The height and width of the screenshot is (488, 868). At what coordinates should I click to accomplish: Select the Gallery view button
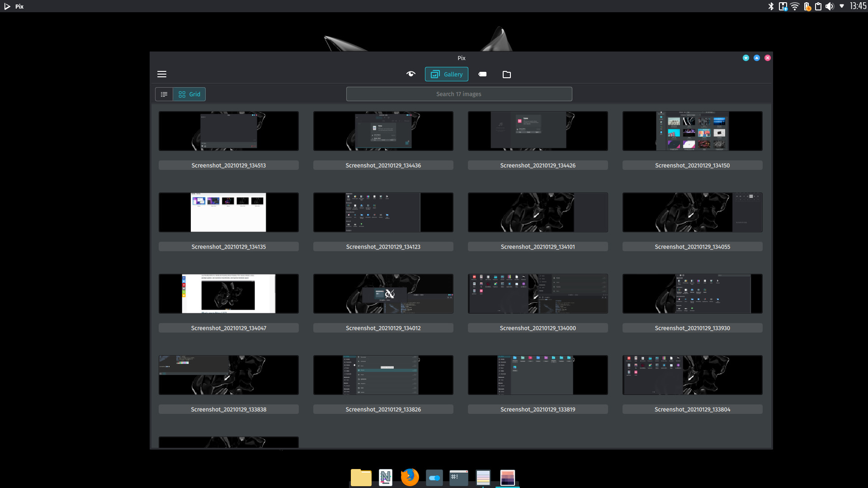point(446,74)
